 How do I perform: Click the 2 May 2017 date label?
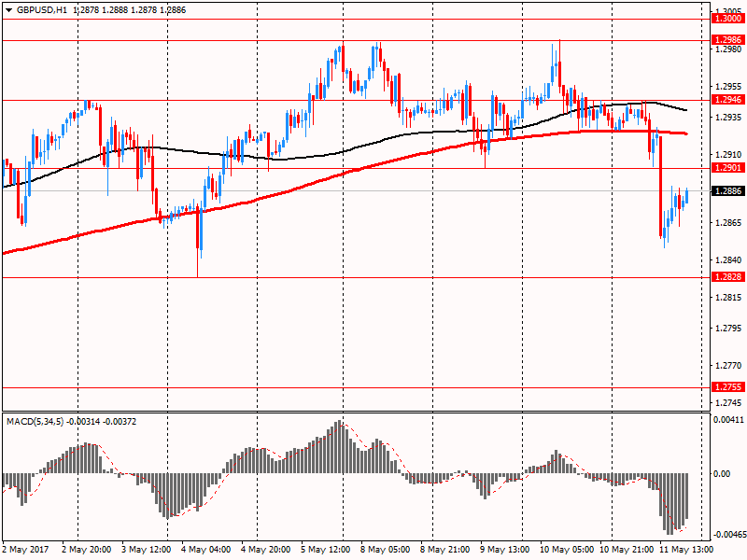(x=26, y=550)
